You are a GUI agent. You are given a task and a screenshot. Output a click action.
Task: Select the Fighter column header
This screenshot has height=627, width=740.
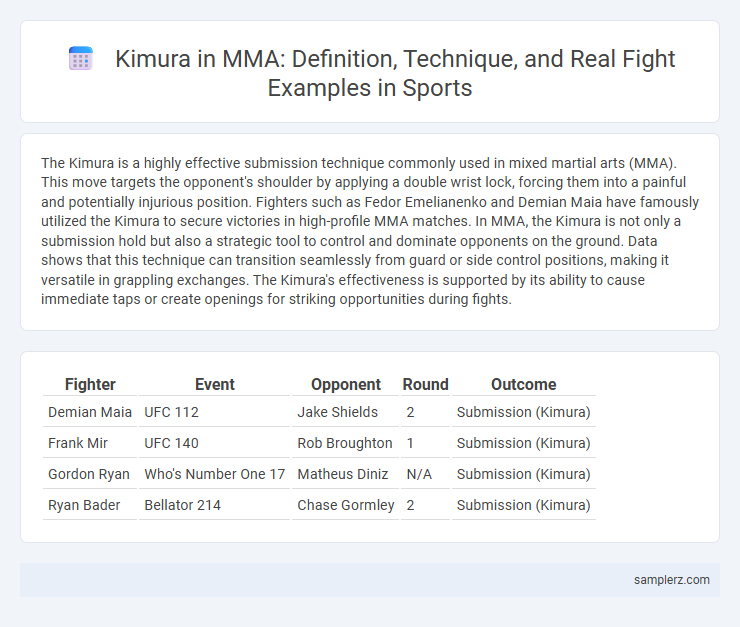pos(90,385)
